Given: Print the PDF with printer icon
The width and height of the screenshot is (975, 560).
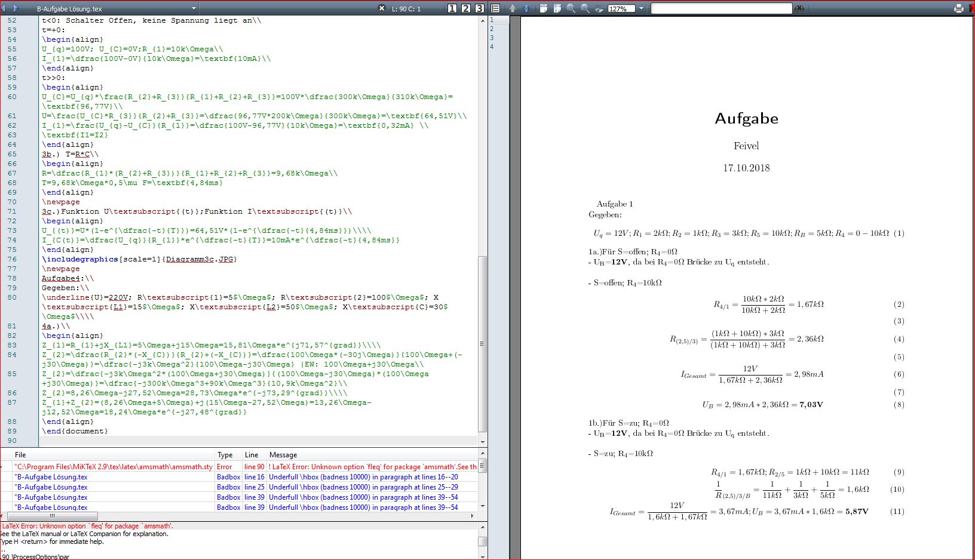Looking at the screenshot, I should [959, 8].
